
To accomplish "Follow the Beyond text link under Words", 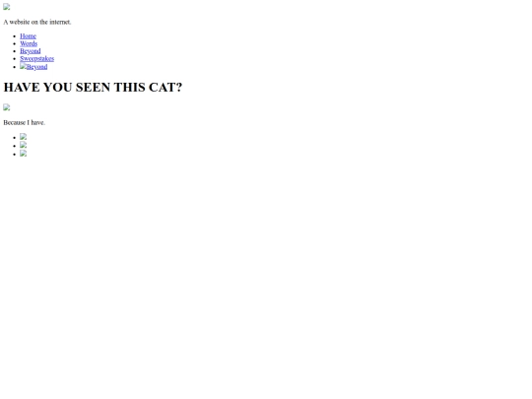I will coord(31,51).
